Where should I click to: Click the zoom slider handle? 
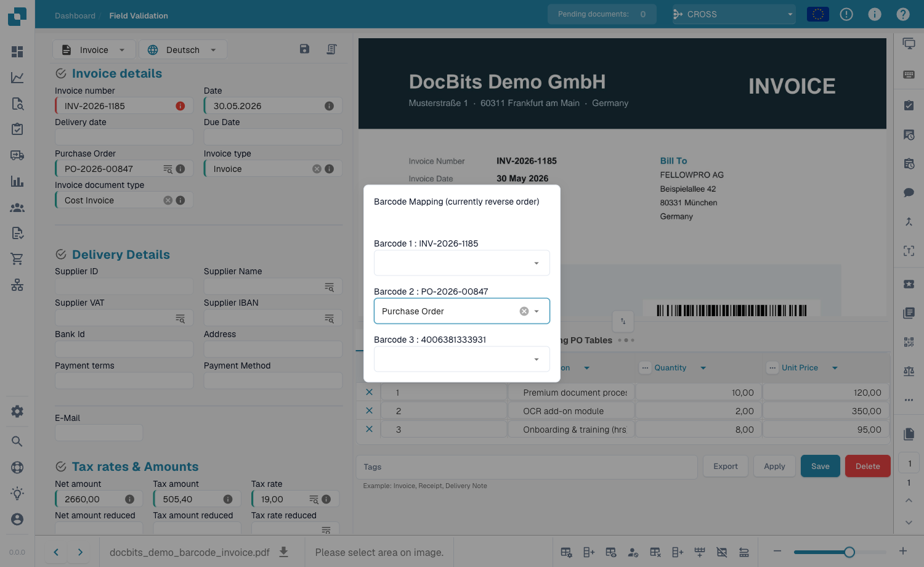coord(849,552)
